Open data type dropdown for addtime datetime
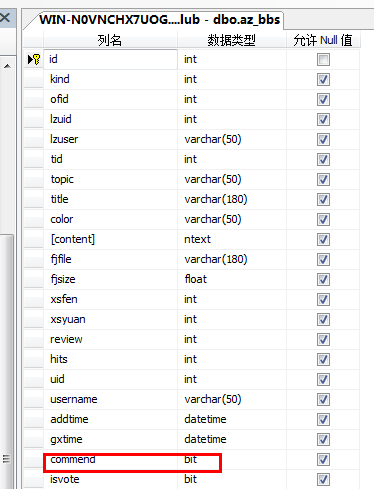 [232, 420]
